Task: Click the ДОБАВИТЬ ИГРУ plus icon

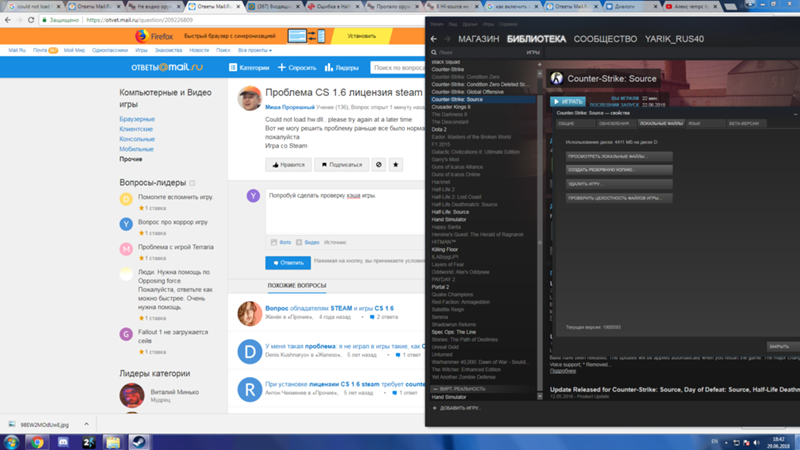Action: tap(435, 408)
